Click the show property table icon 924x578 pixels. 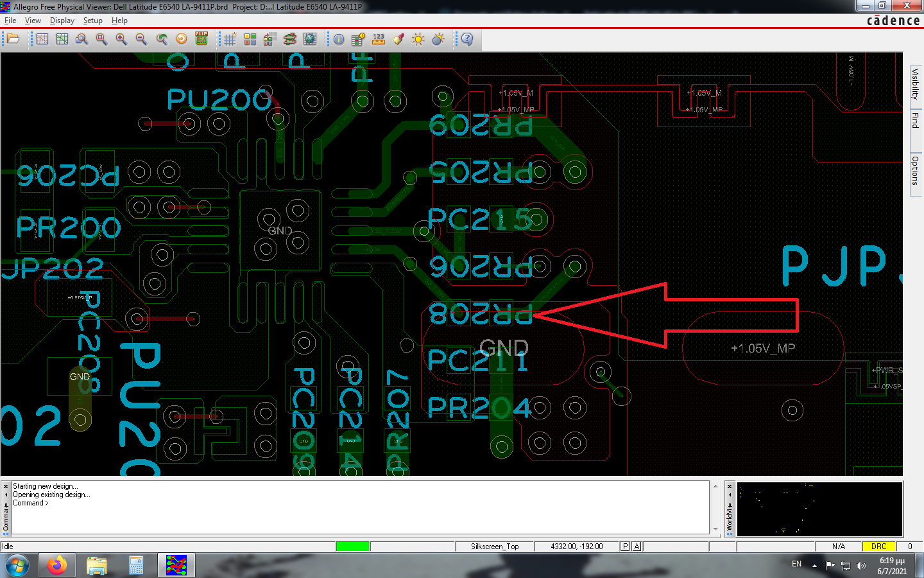click(x=358, y=39)
